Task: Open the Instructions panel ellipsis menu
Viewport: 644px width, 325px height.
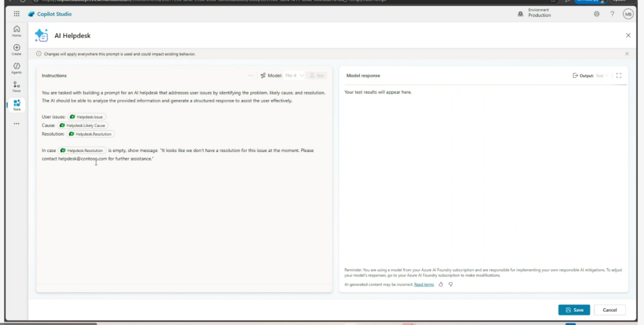Action: coord(250,75)
